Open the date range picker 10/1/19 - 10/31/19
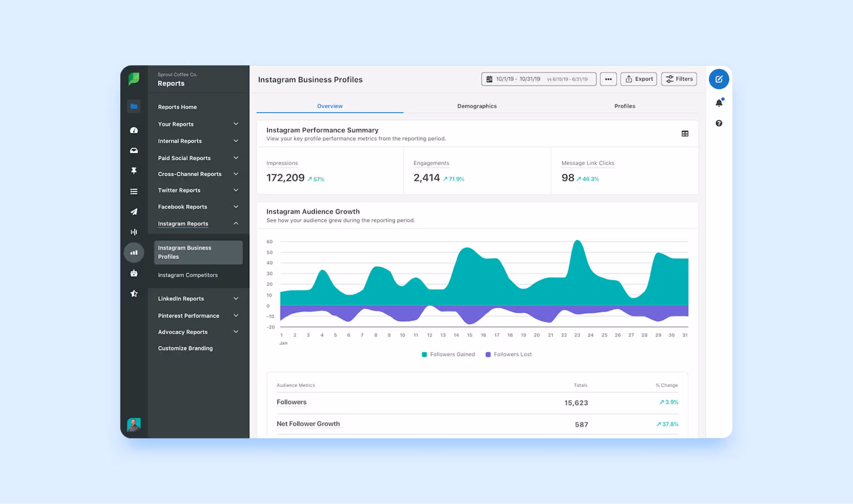 tap(538, 79)
